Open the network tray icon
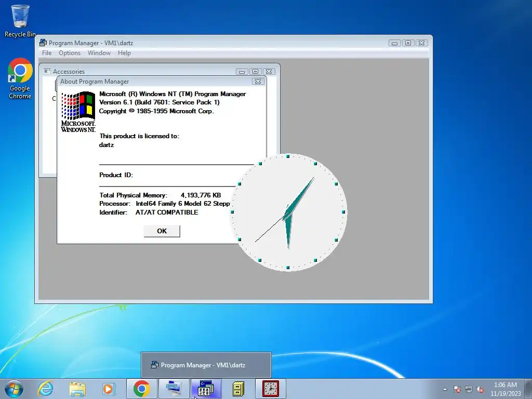 469,389
